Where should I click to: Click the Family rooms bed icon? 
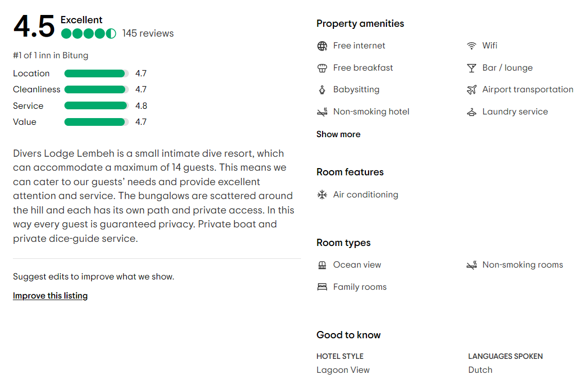pos(322,287)
